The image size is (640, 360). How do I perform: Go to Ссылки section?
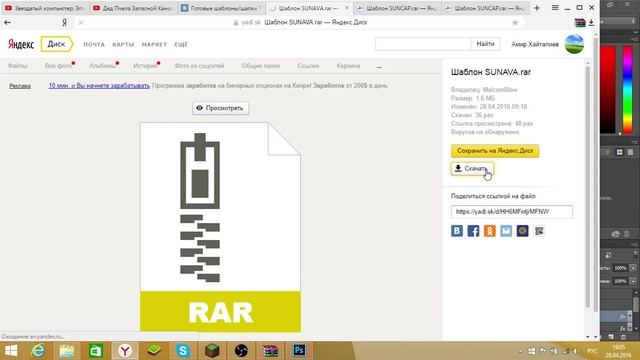(308, 66)
